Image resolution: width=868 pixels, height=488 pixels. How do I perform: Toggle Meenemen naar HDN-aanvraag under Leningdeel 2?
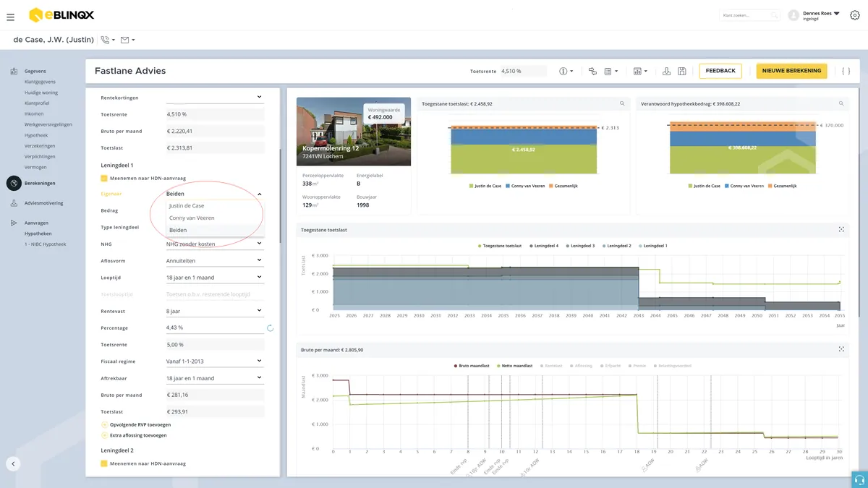click(104, 463)
